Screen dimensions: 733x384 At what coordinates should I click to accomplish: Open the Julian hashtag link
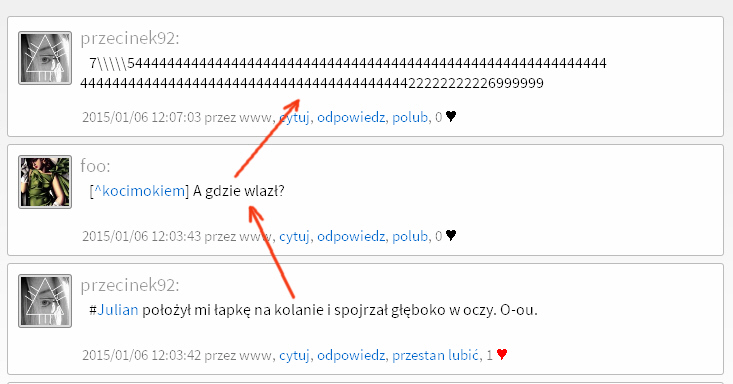click(118, 310)
